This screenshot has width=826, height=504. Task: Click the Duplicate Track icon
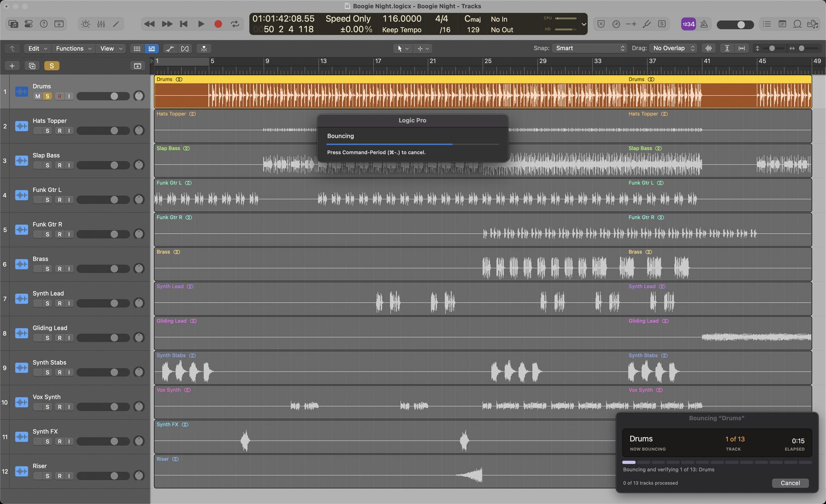point(32,66)
